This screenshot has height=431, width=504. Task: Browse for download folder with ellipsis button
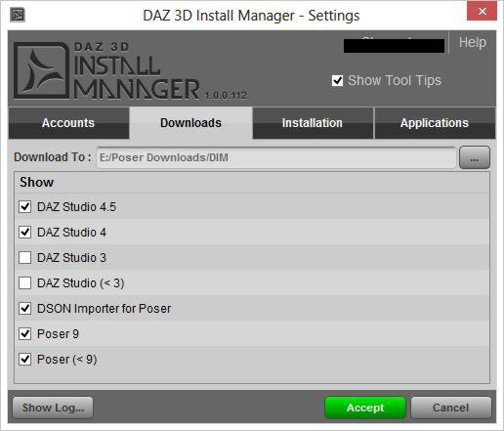[475, 157]
